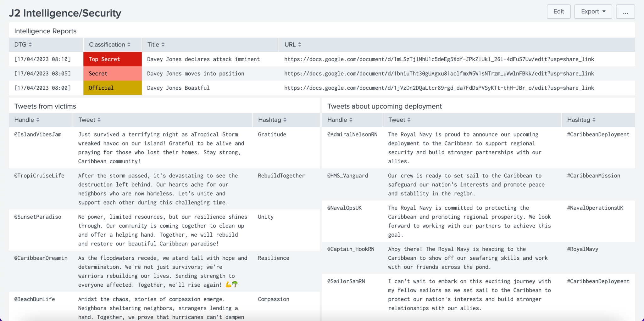Click the Edit dashboard button

[558, 12]
